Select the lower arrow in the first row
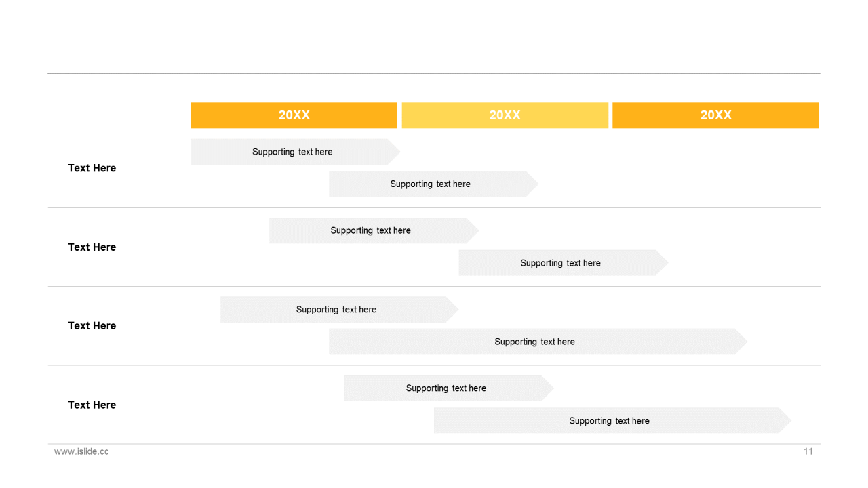The image size is (868, 488). tap(430, 184)
